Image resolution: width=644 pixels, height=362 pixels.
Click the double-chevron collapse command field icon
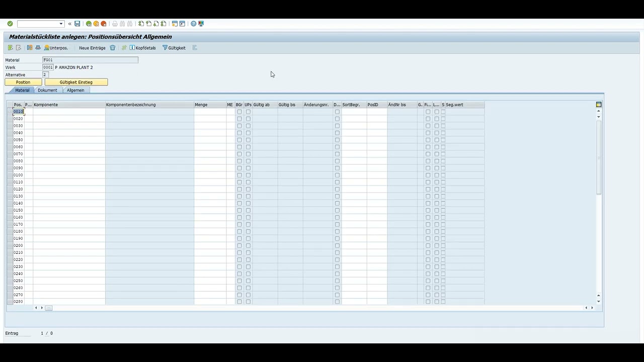[x=70, y=24]
